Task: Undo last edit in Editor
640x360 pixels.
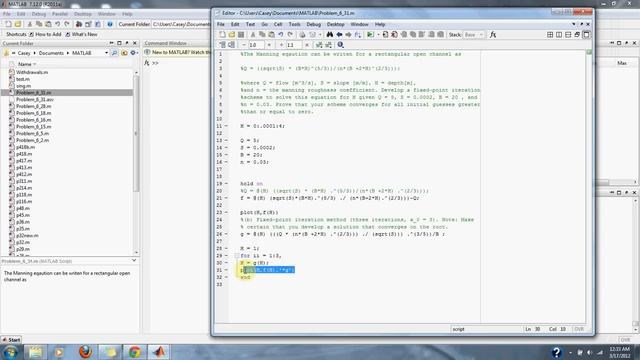Action: click(x=281, y=35)
